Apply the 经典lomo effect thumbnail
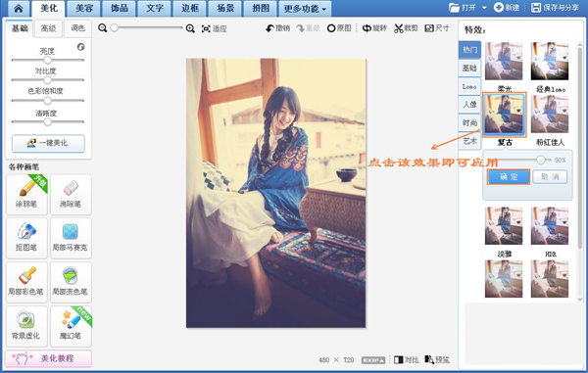This screenshot has width=588, height=373. coord(550,61)
